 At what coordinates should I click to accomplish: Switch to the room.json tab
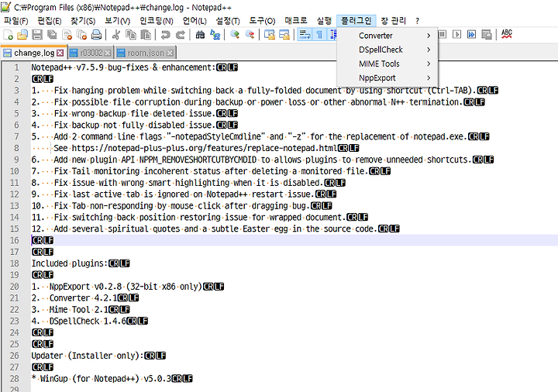coord(145,53)
